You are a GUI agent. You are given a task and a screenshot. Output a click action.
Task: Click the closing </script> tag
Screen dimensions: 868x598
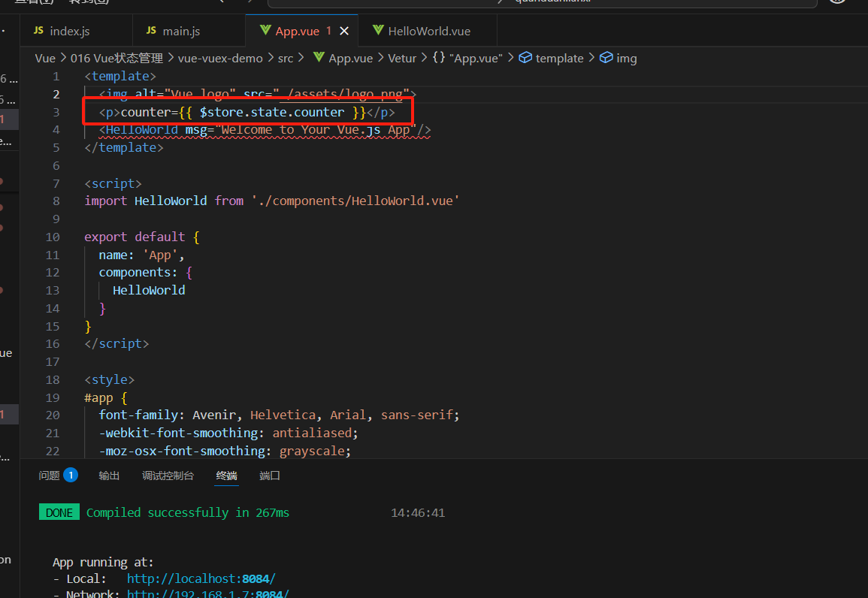click(116, 344)
